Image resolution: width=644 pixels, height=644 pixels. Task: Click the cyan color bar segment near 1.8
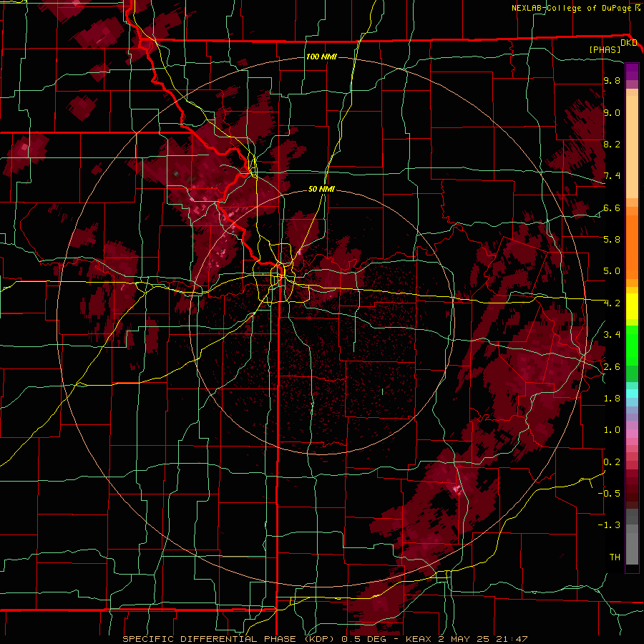click(632, 394)
